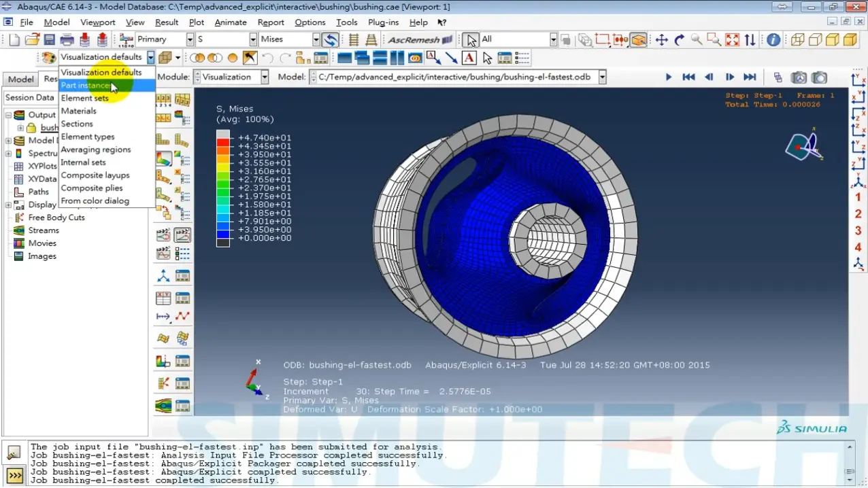This screenshot has width=868, height=488.
Task: Choose Internal sets from the list
Action: (107, 162)
